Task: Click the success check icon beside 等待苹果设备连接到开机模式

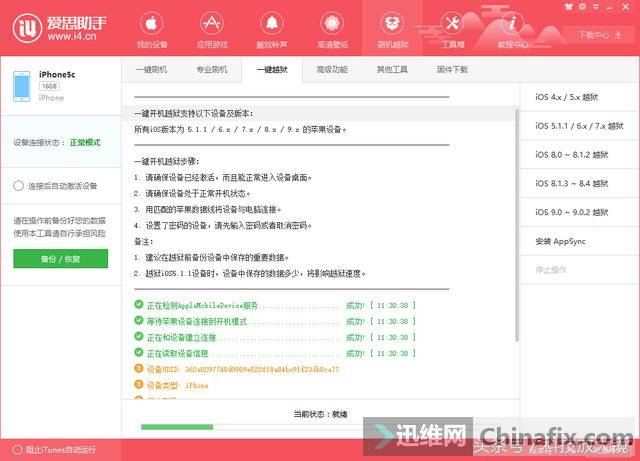Action: pyautogui.click(x=139, y=321)
